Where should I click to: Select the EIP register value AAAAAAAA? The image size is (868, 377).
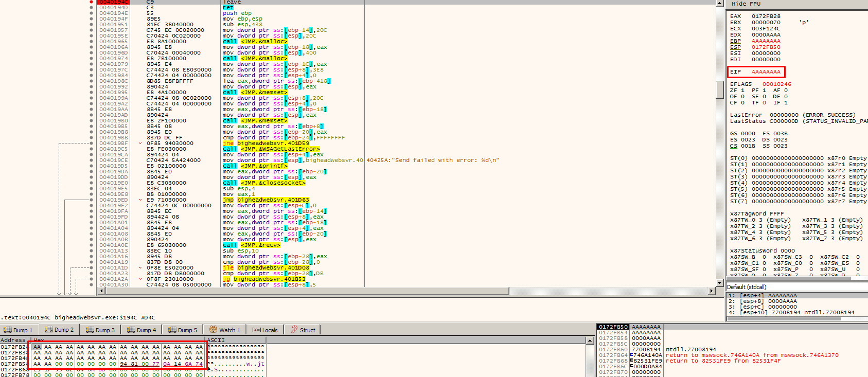[x=766, y=72]
